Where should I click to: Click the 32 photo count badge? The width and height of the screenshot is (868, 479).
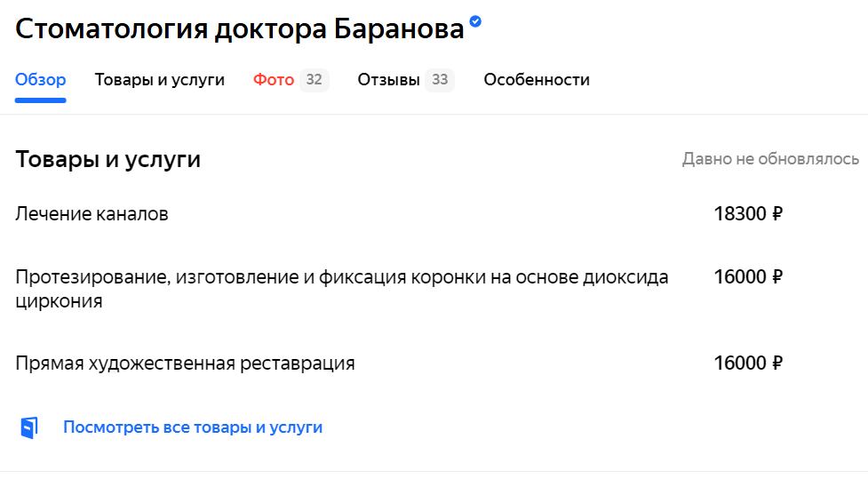pyautogui.click(x=315, y=80)
